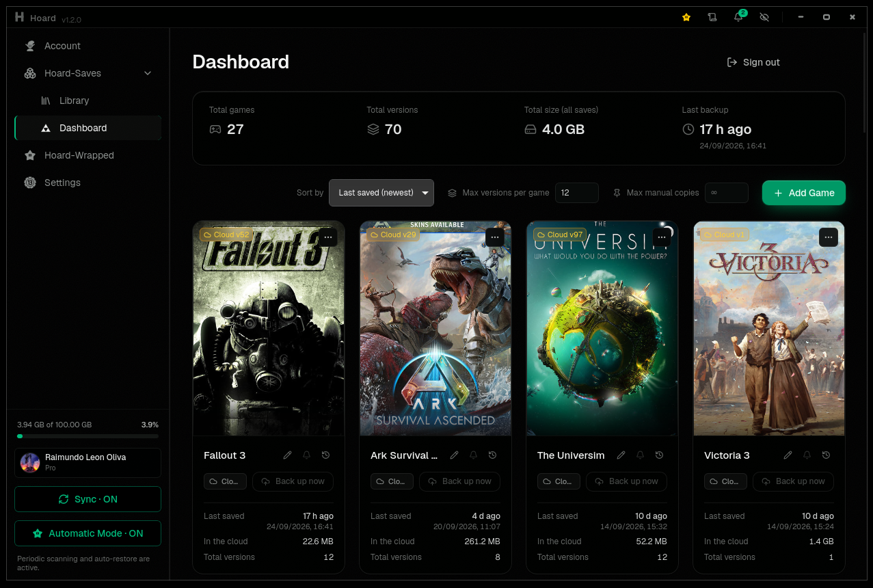Open the Raimundo Leon Oliva profile card
The width and height of the screenshot is (873, 588).
(88, 463)
